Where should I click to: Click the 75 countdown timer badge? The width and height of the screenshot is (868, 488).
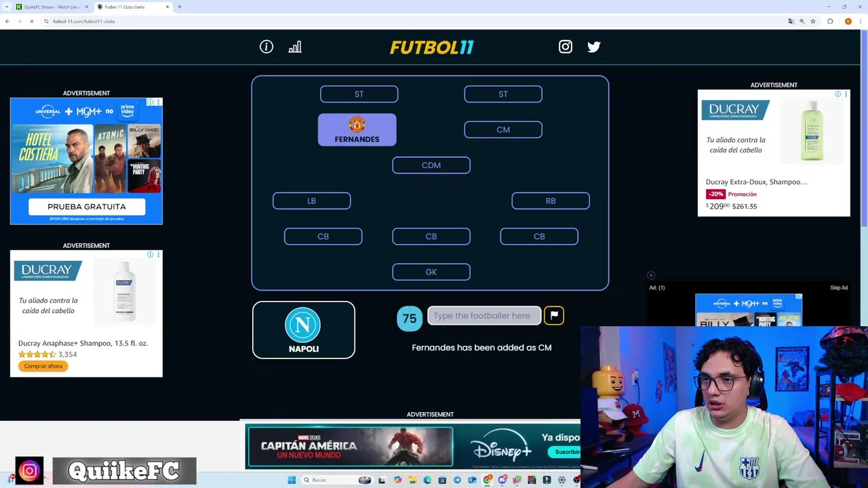tap(410, 318)
